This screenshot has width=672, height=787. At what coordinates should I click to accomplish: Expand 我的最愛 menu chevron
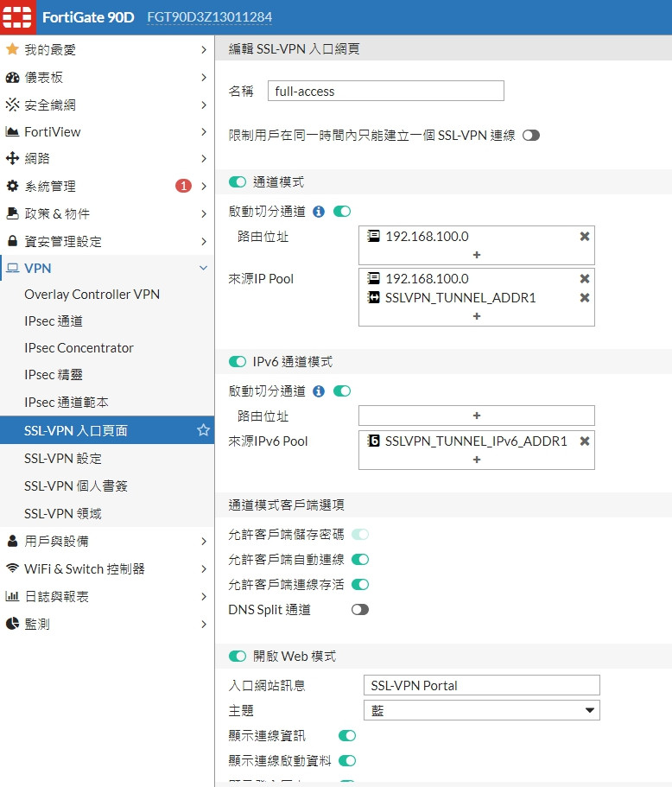pos(203,50)
